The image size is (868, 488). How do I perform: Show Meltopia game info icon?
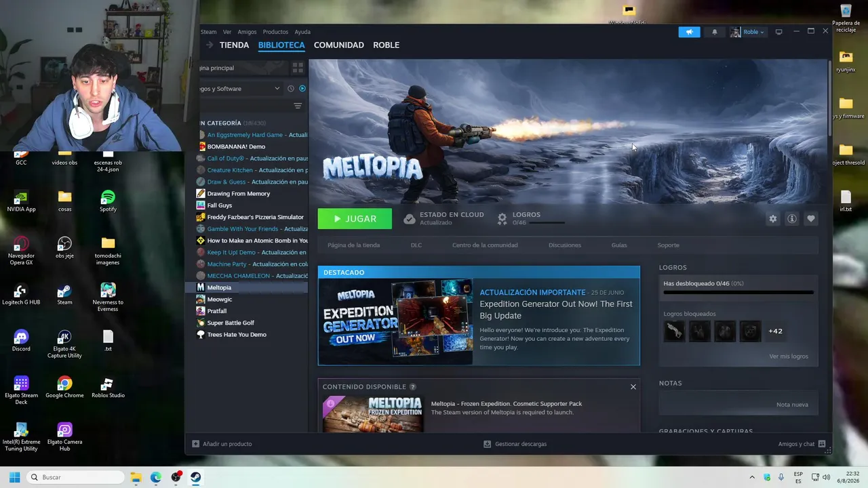coord(792,219)
